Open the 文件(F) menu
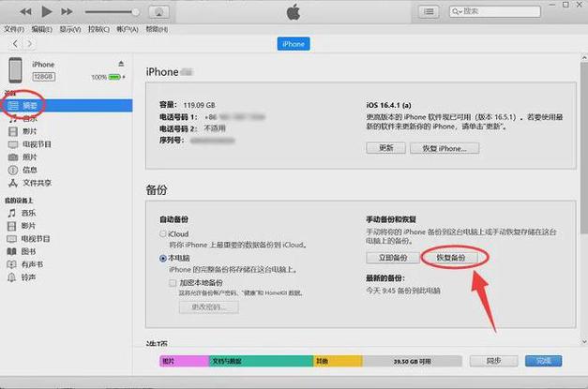This screenshot has height=389, width=588. 14,29
